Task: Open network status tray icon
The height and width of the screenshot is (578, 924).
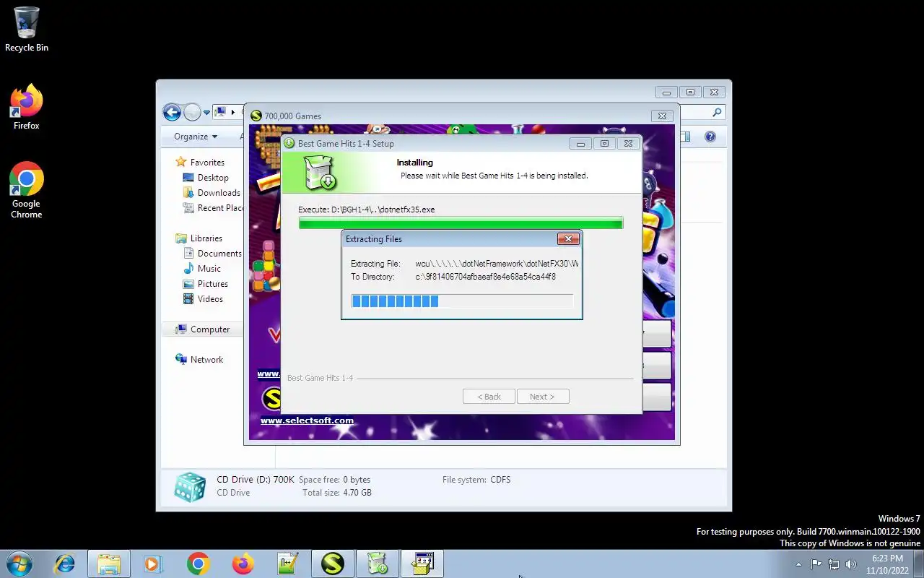Action: pyautogui.click(x=834, y=564)
